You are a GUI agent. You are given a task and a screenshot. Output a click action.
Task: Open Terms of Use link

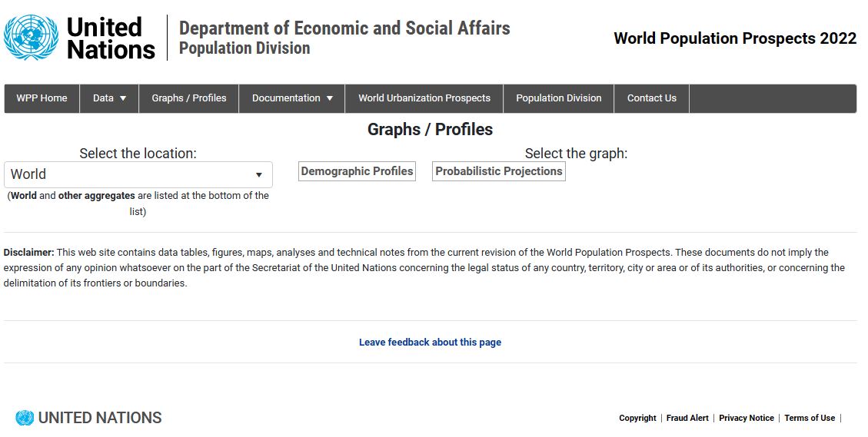(810, 419)
